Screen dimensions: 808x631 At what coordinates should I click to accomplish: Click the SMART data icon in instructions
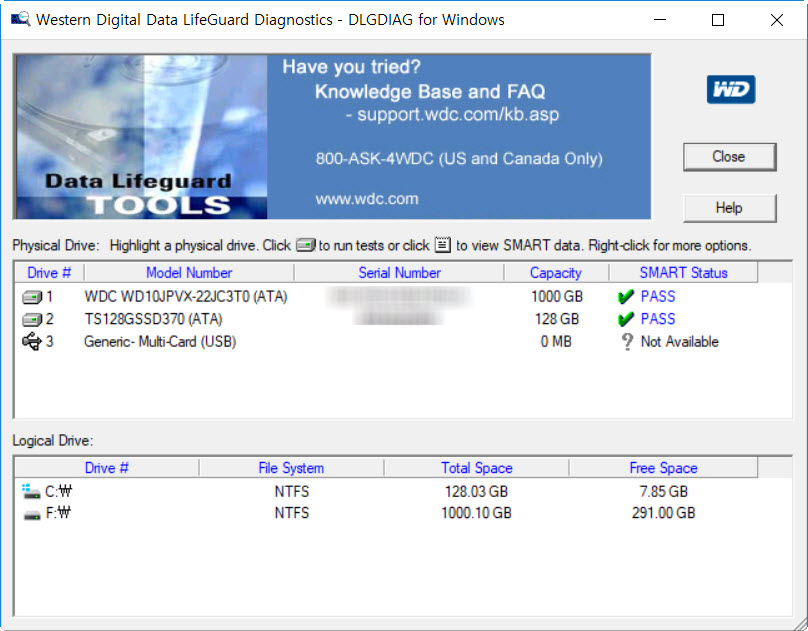(443, 244)
